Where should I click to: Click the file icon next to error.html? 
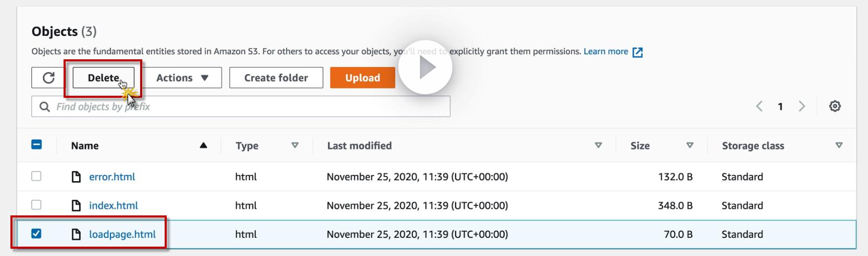[x=76, y=177]
